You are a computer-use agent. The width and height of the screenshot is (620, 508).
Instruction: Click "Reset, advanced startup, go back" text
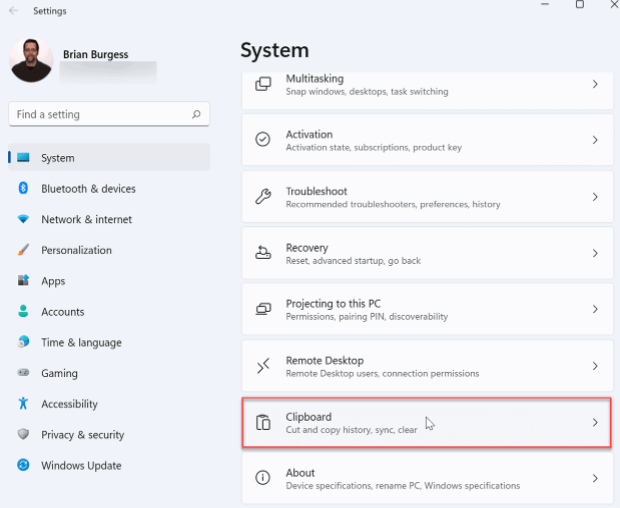(353, 261)
